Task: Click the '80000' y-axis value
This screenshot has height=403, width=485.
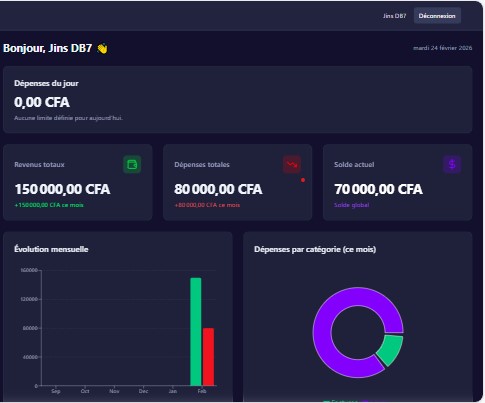Action: point(30,328)
